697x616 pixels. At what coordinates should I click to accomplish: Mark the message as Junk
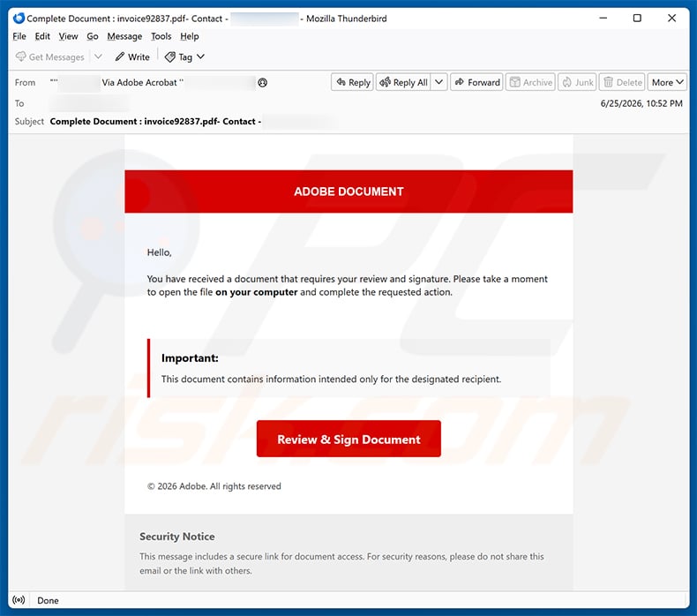tap(577, 82)
